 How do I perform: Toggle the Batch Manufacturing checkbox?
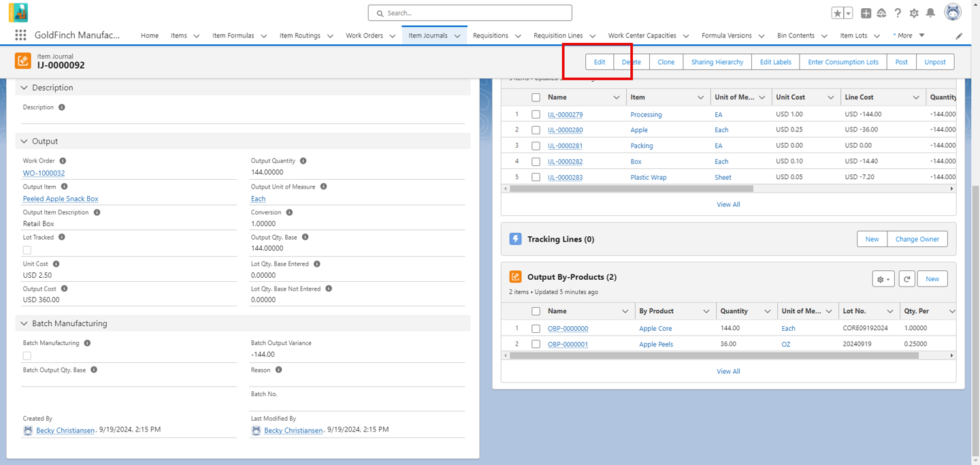[27, 356]
